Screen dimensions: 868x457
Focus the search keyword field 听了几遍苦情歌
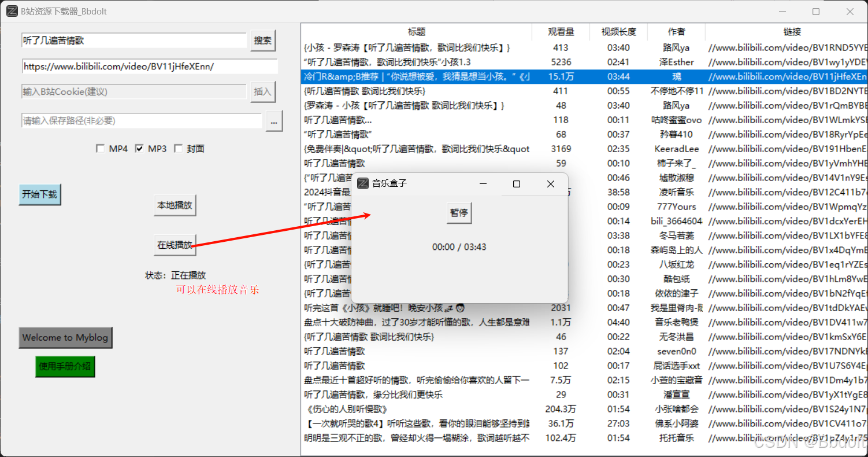(134, 40)
